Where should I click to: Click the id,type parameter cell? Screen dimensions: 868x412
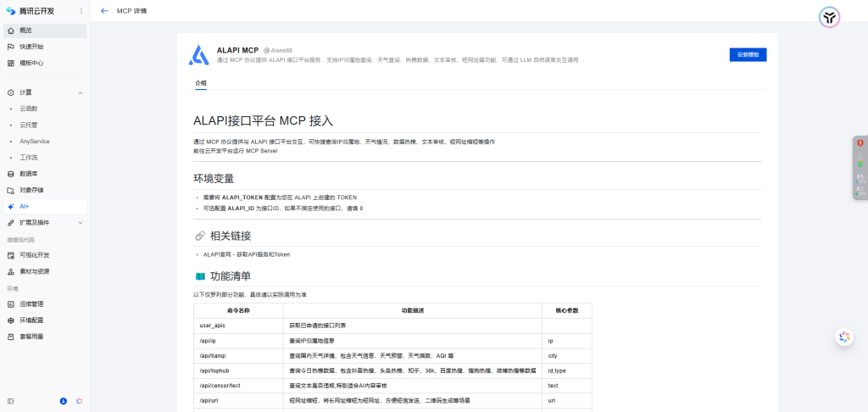pos(567,370)
